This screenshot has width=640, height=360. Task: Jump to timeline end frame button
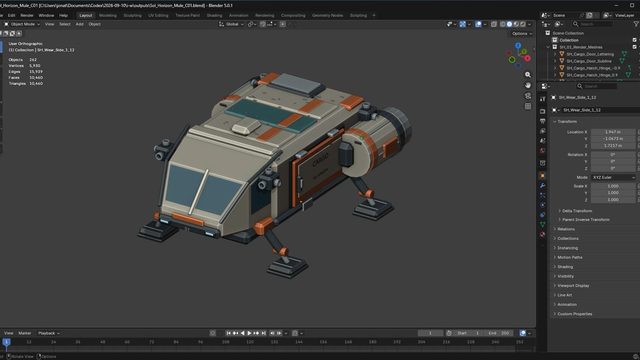tap(264, 333)
